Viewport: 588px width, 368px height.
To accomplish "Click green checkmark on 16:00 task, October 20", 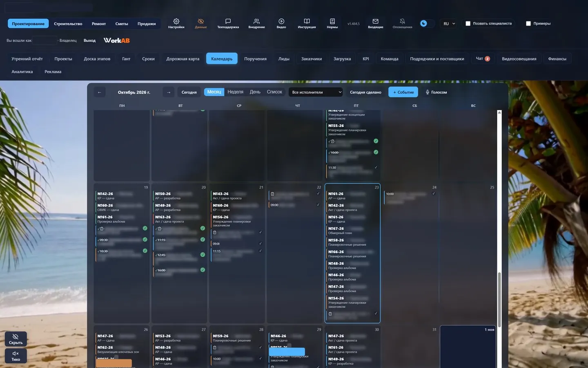I will coord(203,270).
